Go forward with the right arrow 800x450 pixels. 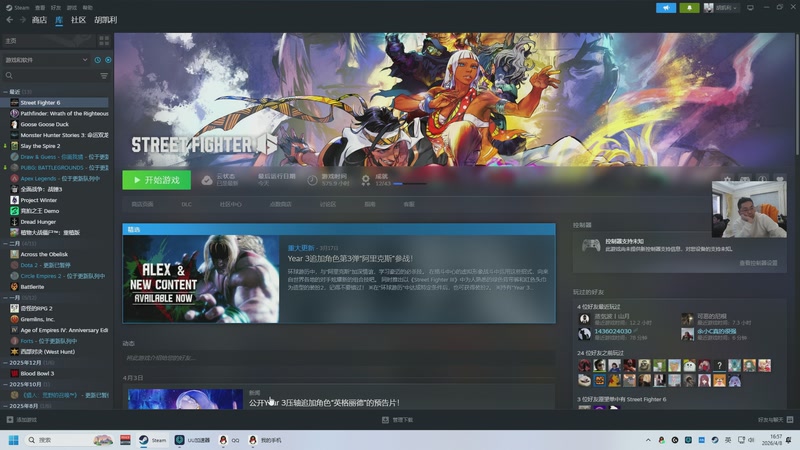pyautogui.click(x=22, y=20)
